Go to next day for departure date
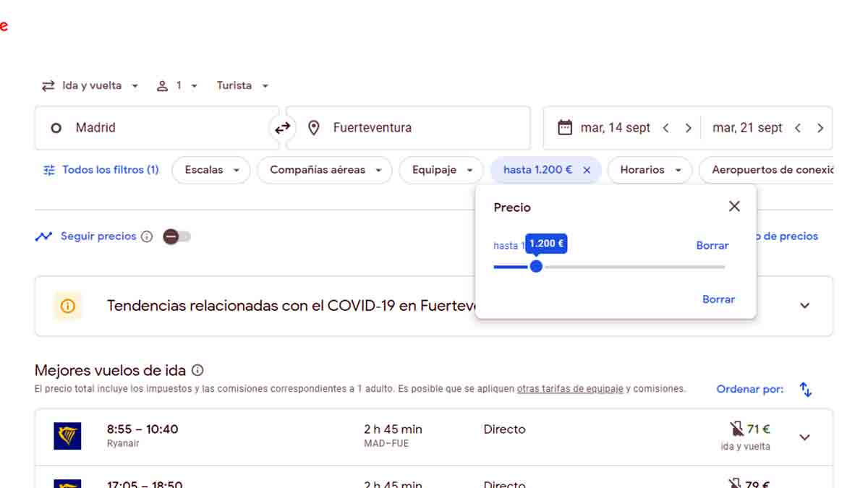868x488 pixels. point(688,128)
